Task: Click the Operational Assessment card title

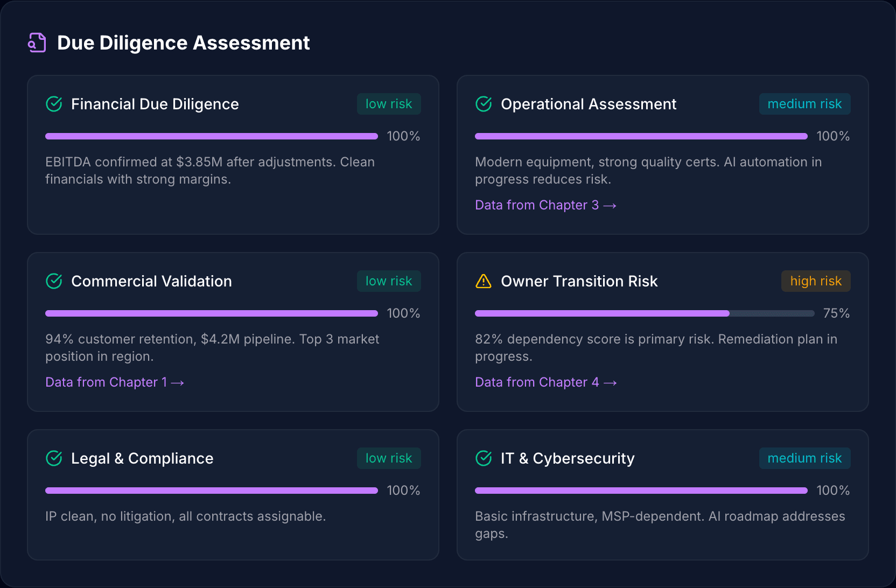Action: (589, 104)
